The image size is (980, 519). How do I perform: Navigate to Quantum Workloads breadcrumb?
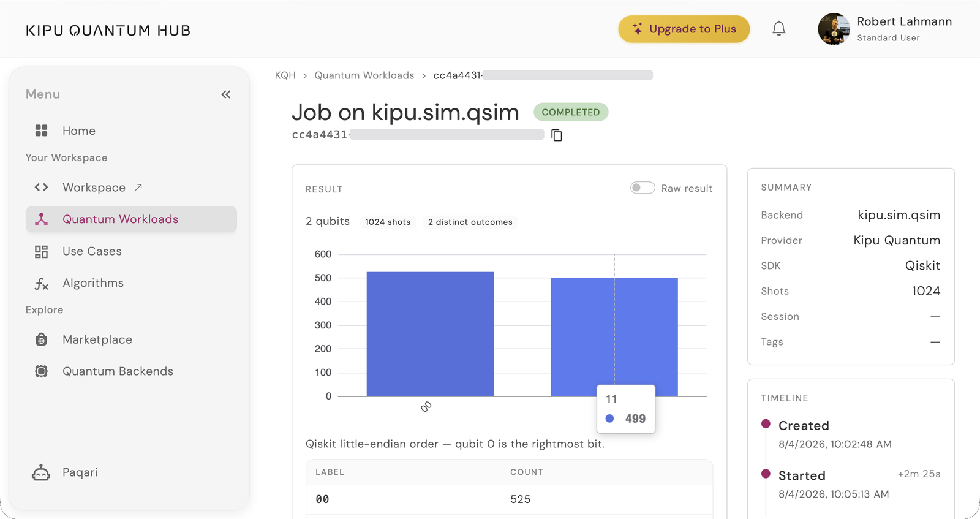tap(364, 75)
